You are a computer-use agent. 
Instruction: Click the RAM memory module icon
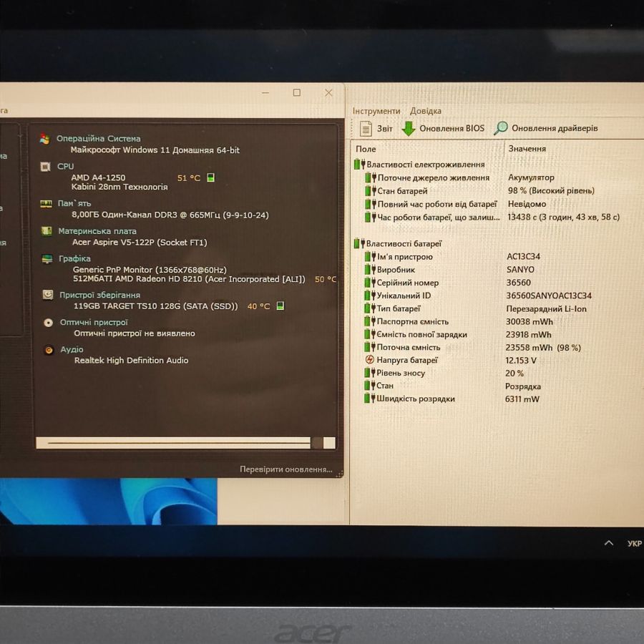coord(46,203)
